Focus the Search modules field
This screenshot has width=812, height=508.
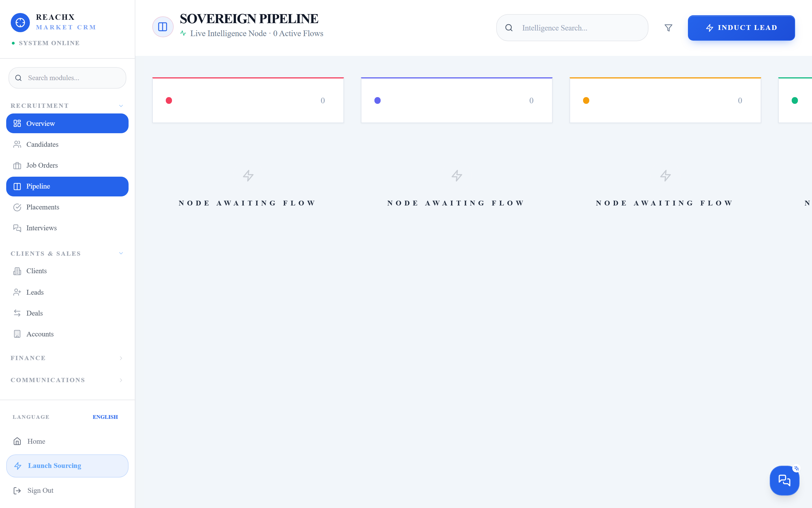pos(67,78)
